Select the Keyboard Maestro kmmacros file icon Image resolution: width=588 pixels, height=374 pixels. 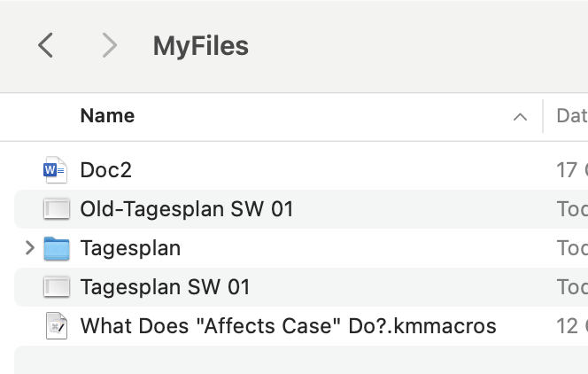(57, 326)
